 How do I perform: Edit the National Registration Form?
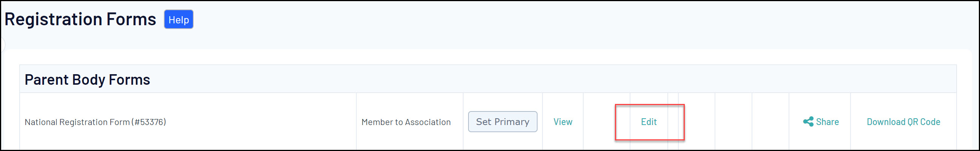tap(649, 122)
